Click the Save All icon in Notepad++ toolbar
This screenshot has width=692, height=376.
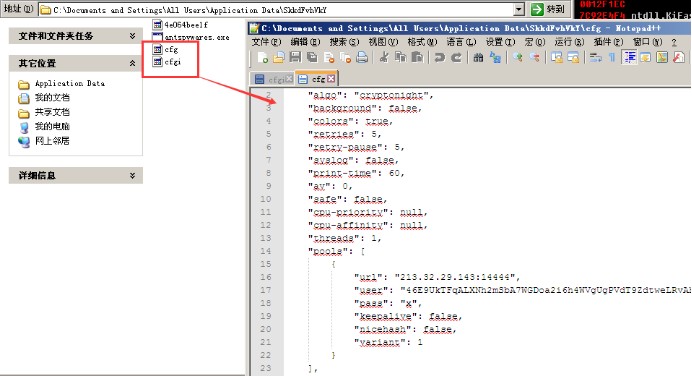pyautogui.click(x=312, y=57)
